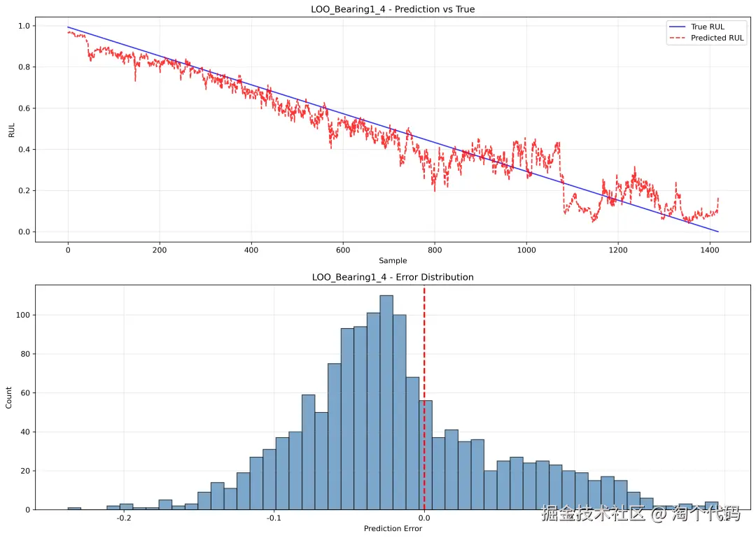Click the -0.2 tick on error axis
756x538 pixels.
point(124,518)
